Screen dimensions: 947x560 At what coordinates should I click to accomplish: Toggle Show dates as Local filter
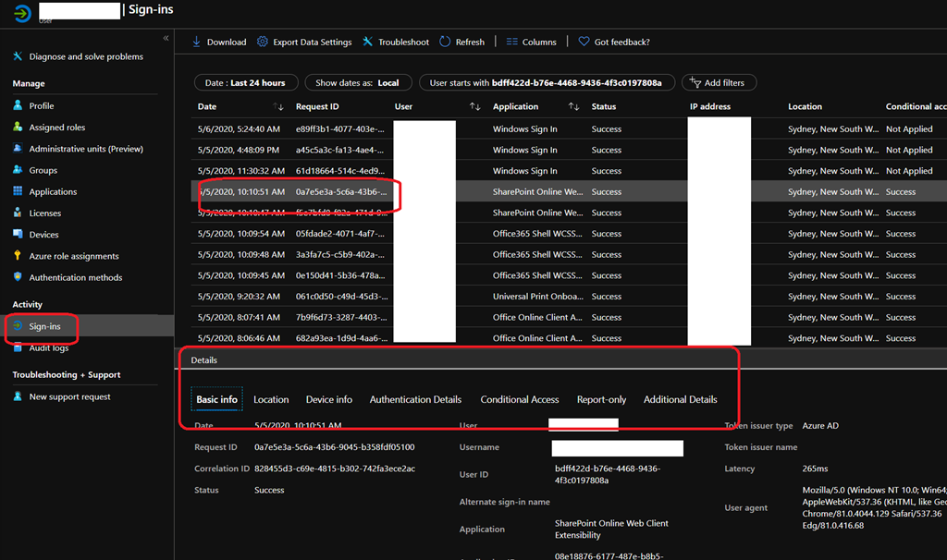(x=357, y=82)
